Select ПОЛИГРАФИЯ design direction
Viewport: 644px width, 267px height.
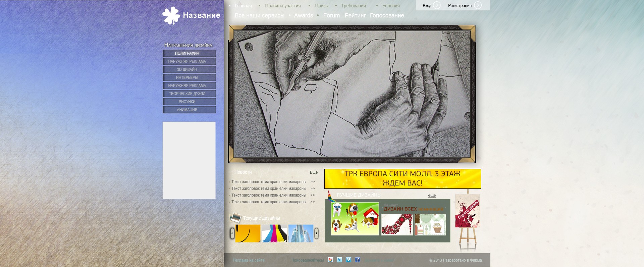click(x=189, y=53)
